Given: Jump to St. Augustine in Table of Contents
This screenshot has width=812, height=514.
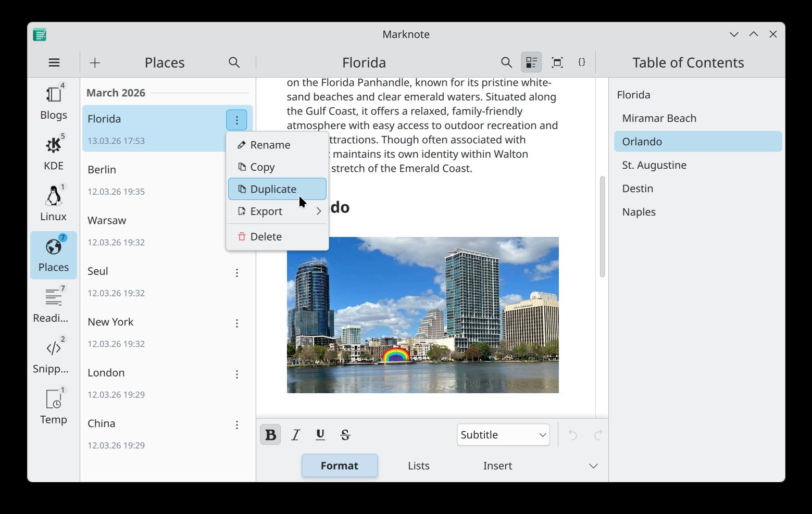Looking at the screenshot, I should [654, 165].
